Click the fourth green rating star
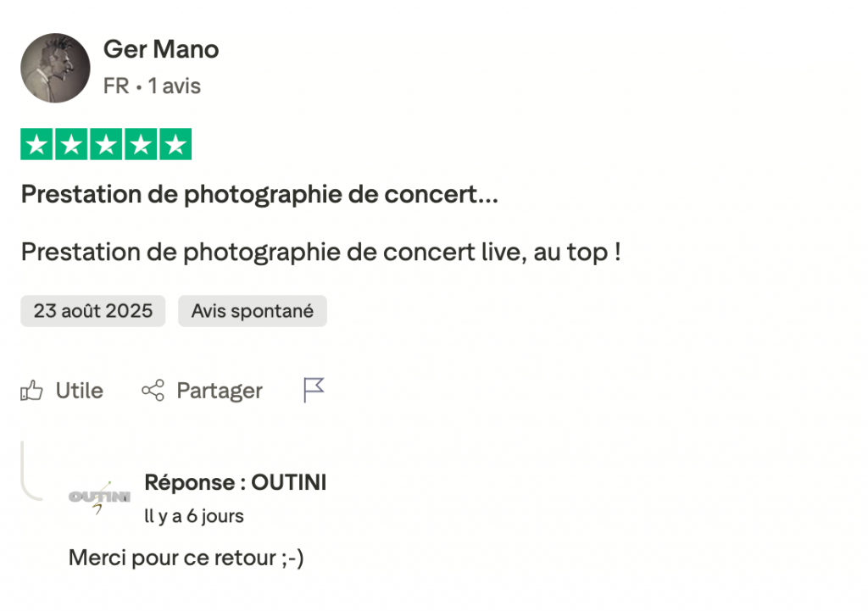 coord(141,145)
